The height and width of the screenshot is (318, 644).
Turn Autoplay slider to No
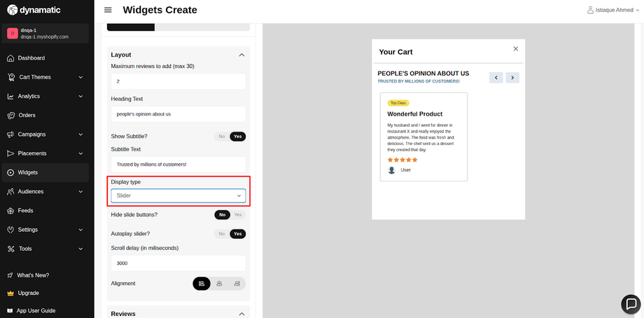[x=222, y=234]
